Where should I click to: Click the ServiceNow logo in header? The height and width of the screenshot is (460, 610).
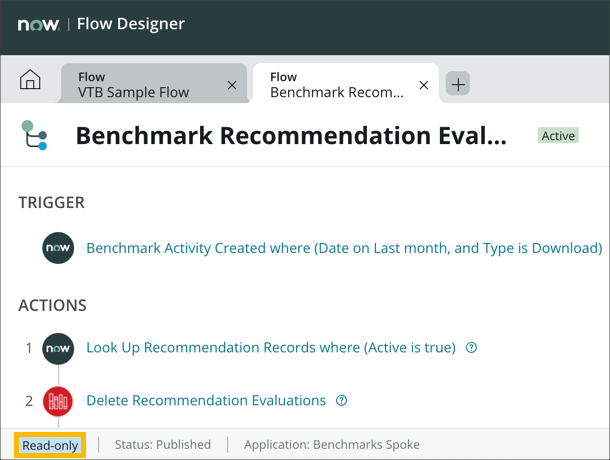click(x=38, y=25)
